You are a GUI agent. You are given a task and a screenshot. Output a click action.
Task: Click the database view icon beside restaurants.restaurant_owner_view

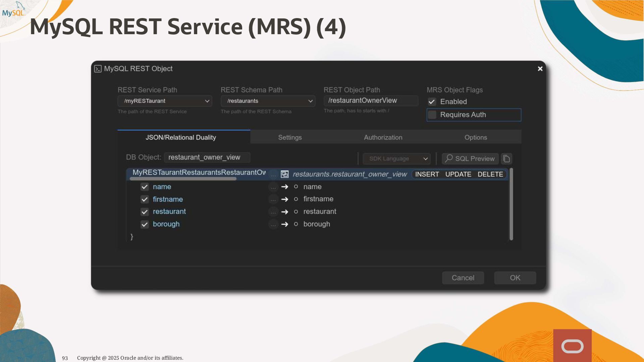(284, 174)
